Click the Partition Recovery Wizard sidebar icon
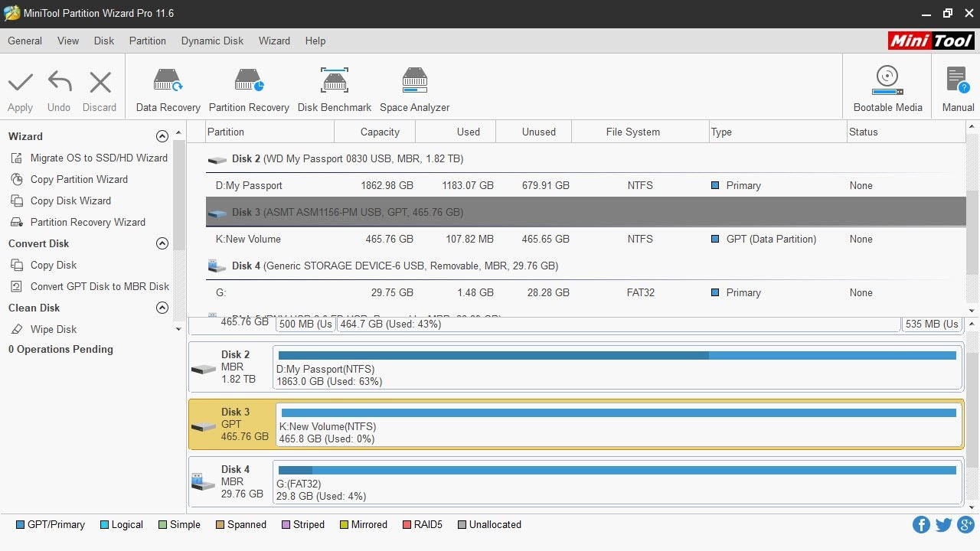Viewport: 980px width, 551px height. tap(16, 222)
